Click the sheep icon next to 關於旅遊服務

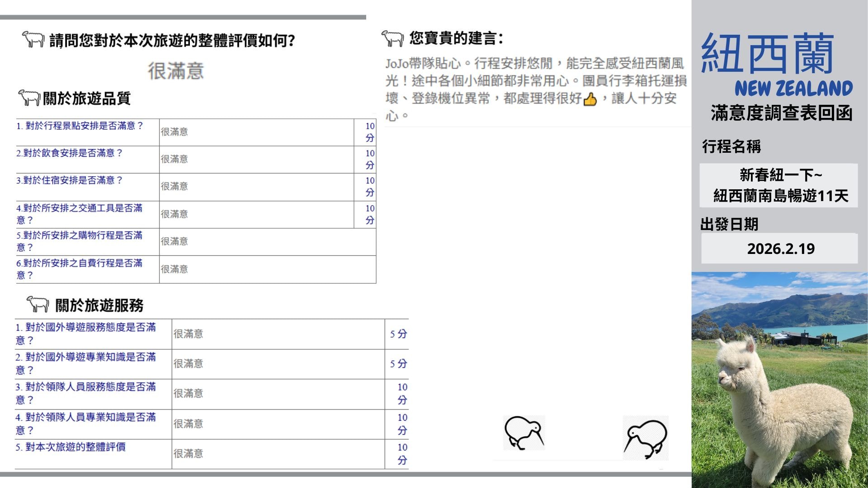pyautogui.click(x=38, y=304)
